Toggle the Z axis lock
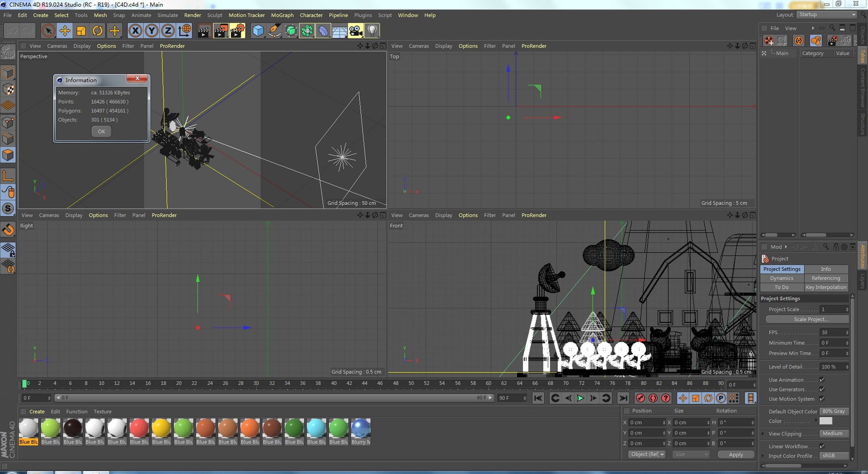 coord(168,31)
